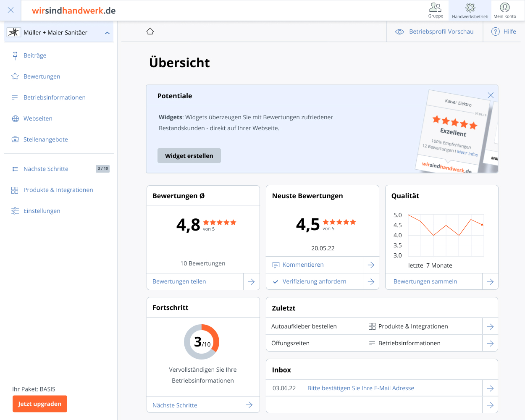
Task: Open the Öffungszeiten recent entry
Action: pyautogui.click(x=290, y=343)
